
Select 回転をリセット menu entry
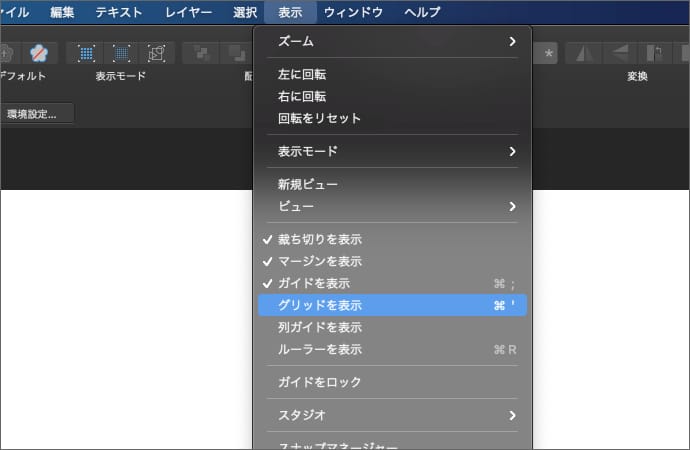pyautogui.click(x=319, y=119)
